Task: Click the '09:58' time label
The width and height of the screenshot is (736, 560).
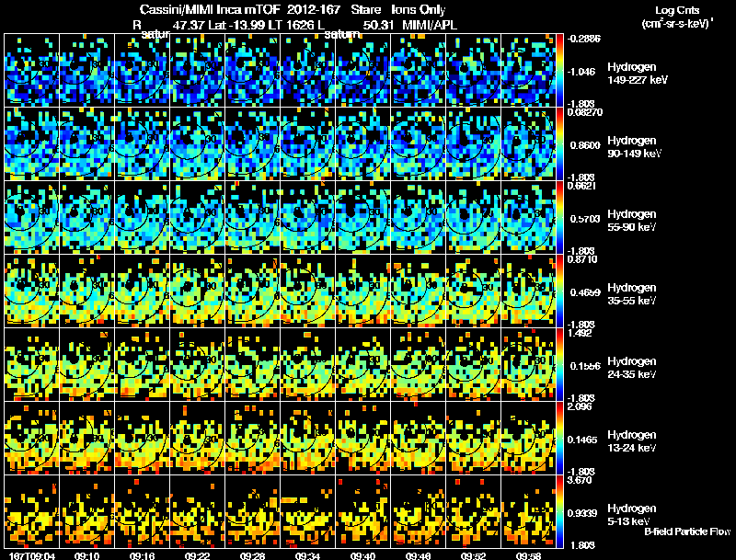Action: click(x=528, y=556)
